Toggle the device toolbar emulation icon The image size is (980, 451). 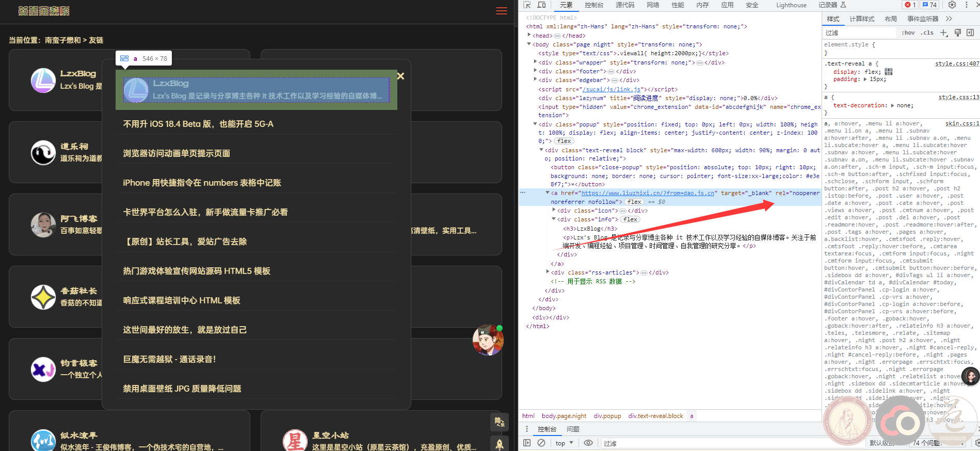pyautogui.click(x=541, y=5)
